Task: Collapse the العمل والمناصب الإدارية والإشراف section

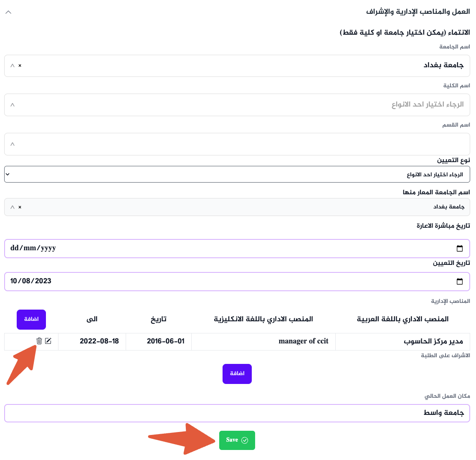Action: [x=8, y=12]
